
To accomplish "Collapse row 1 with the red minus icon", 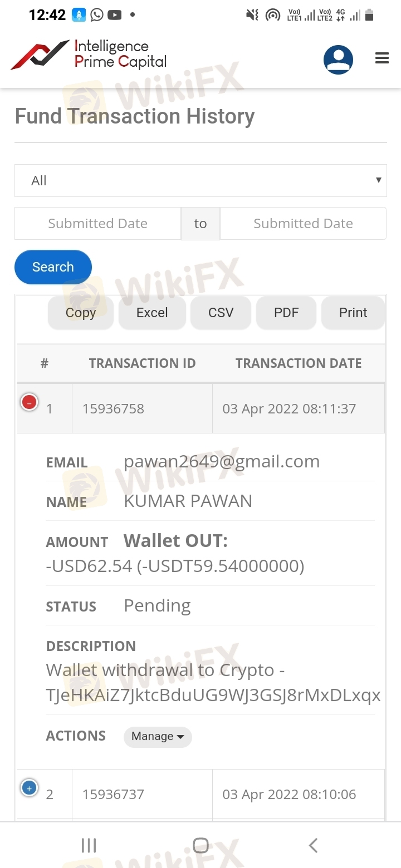I will pyautogui.click(x=29, y=401).
